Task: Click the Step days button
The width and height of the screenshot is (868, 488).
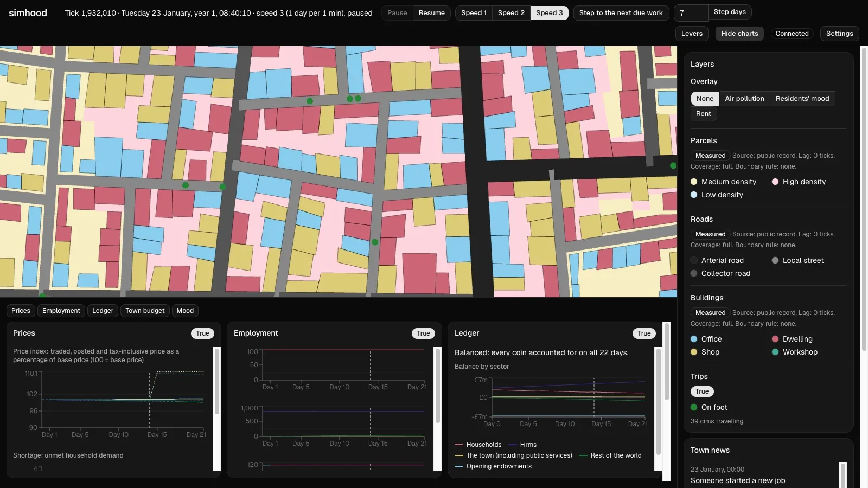Action: click(730, 12)
